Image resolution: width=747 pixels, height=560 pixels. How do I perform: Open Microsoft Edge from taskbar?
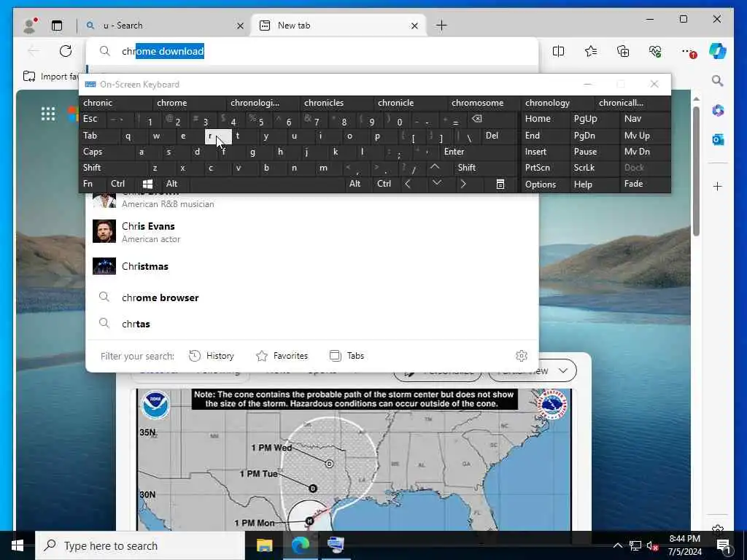point(300,545)
